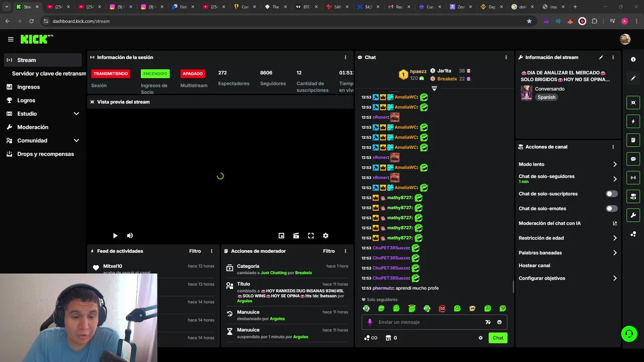The height and width of the screenshot is (362, 644).
Task: Expand Configurar objetivos options
Action: [x=614, y=278]
